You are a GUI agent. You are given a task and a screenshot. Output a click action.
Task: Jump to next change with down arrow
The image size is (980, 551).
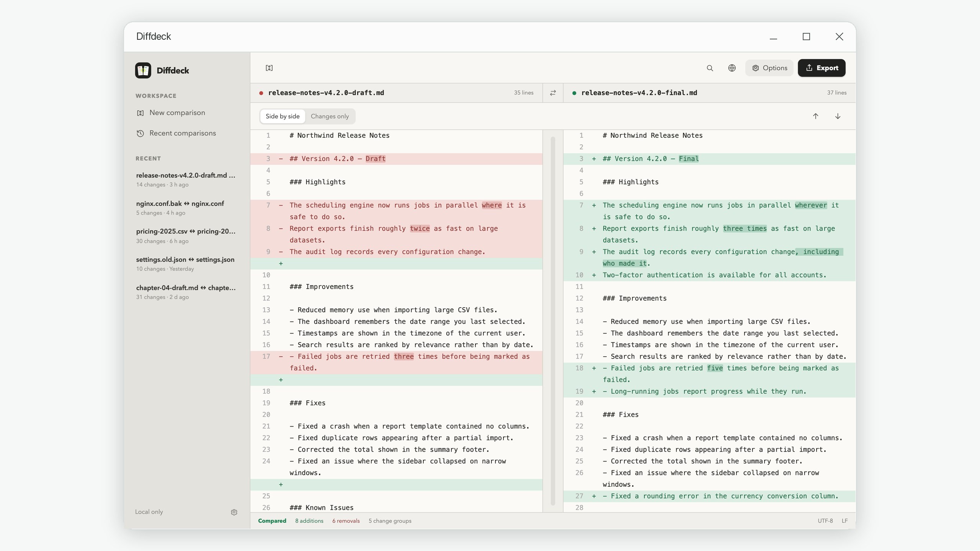838,116
